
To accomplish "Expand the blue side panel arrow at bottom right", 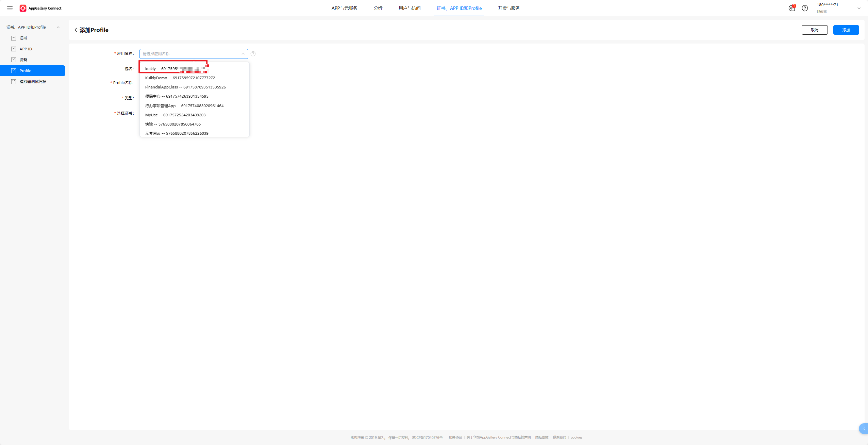I will pos(864,429).
